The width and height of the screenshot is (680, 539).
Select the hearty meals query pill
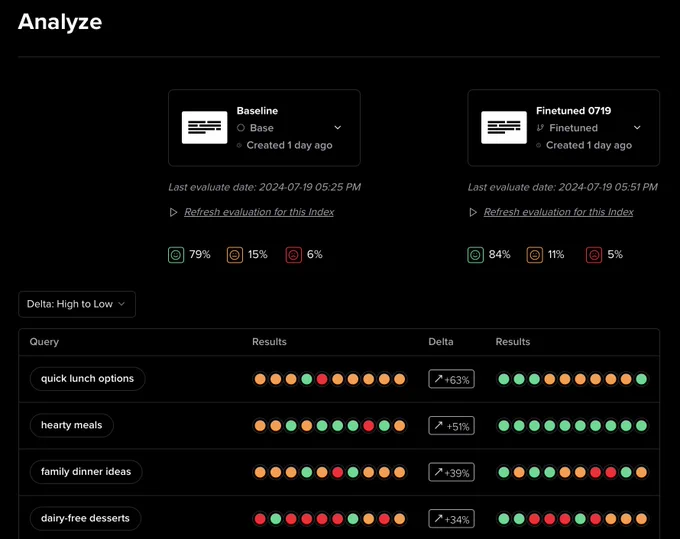coord(72,425)
